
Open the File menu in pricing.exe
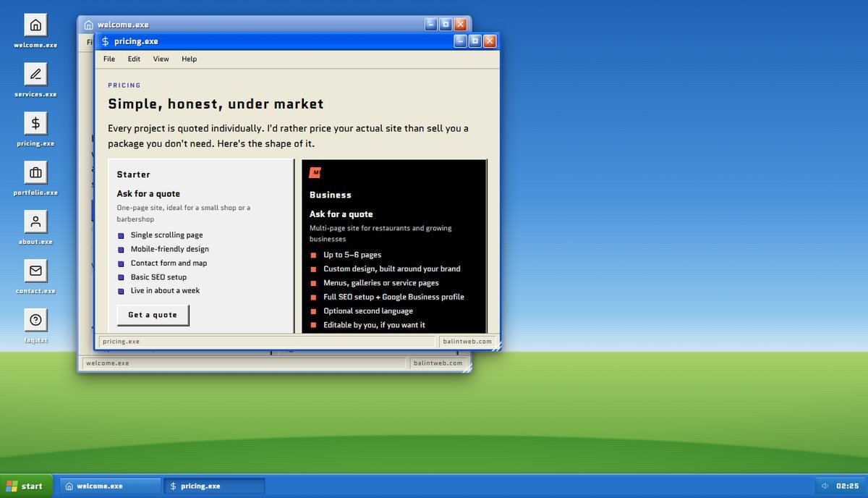109,59
